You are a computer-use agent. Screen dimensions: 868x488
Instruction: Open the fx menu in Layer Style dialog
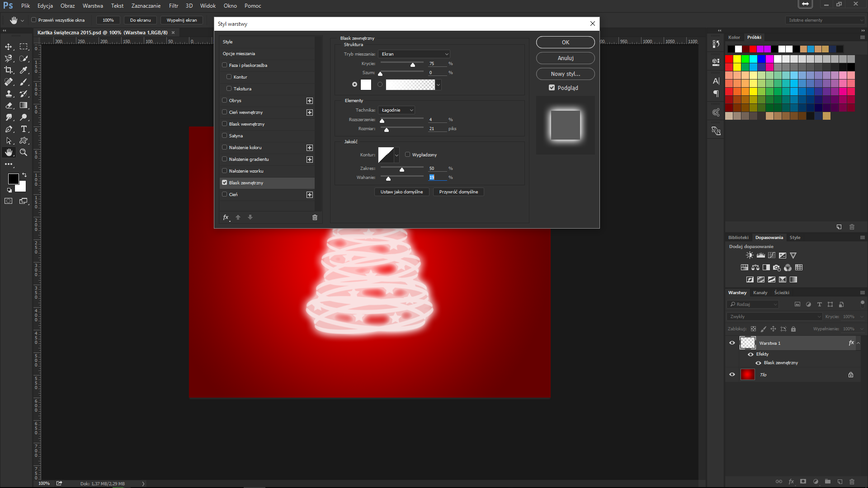coord(226,217)
